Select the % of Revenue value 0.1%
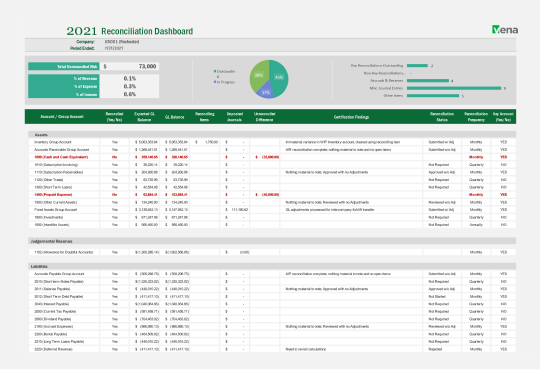540x370 pixels. pyautogui.click(x=129, y=79)
